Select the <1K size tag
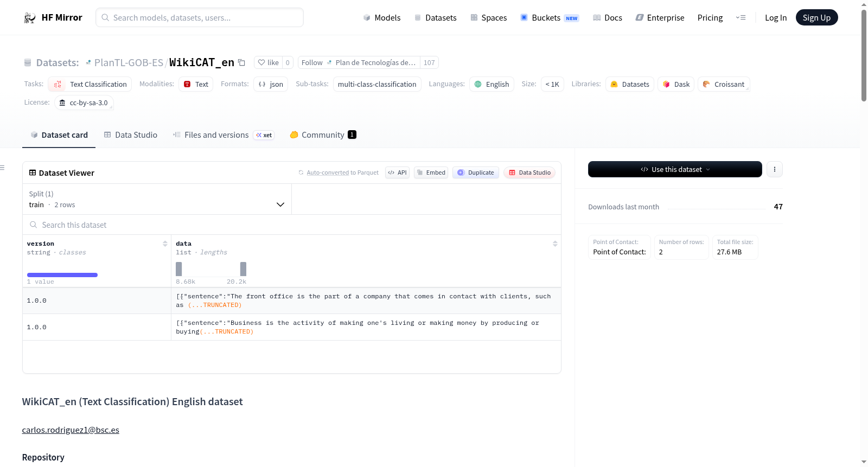The height and width of the screenshot is (467, 868). (x=552, y=84)
